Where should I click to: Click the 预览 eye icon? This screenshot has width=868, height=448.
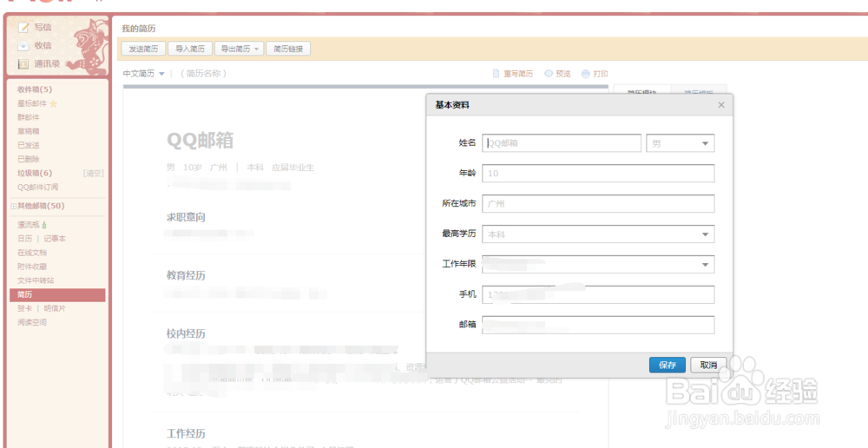pyautogui.click(x=549, y=74)
